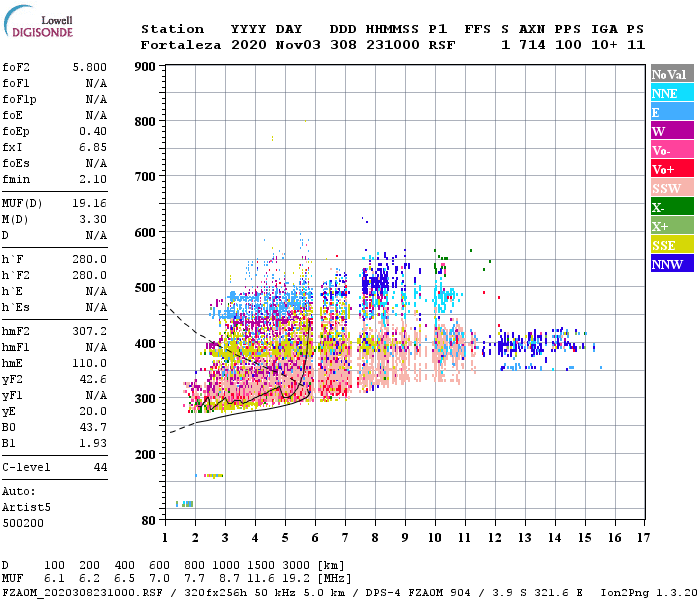Click the 17 MHz frequency axis label
The image size is (700, 600).
(643, 538)
